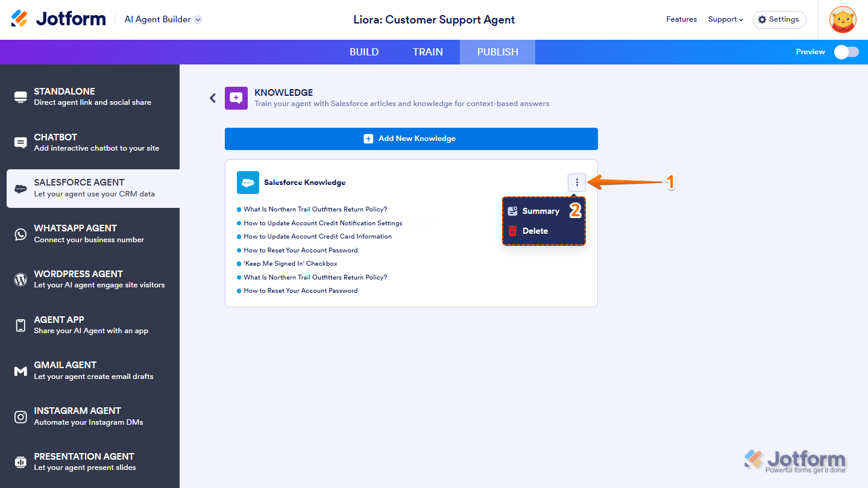Viewport: 868px width, 488px height.
Task: Open WhatsApp Agent icon in sidebar
Action: 20,234
